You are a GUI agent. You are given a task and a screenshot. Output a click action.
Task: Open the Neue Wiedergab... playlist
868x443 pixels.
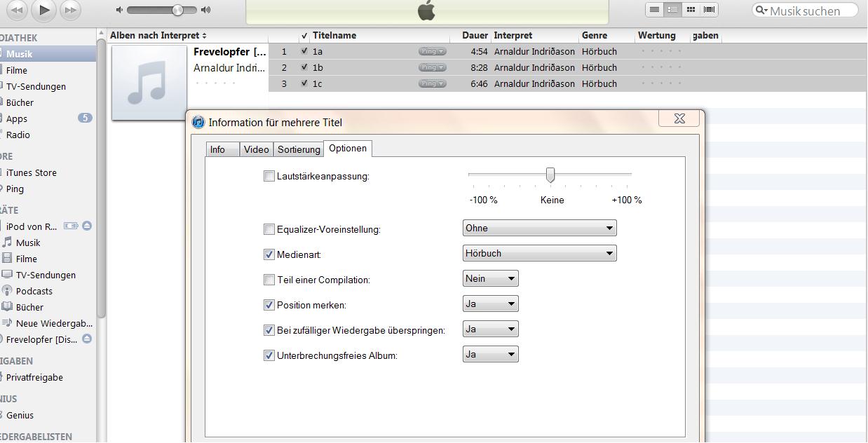tap(54, 323)
